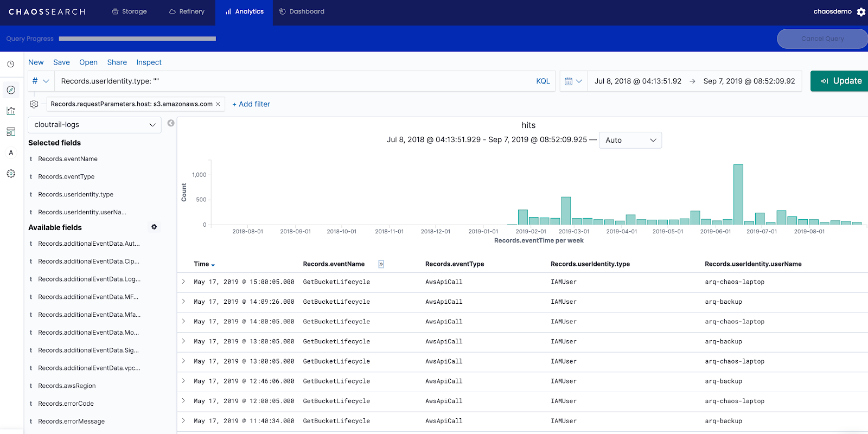The height and width of the screenshot is (434, 868).
Task: Click the start date Jul 8, 2018
Action: [638, 81]
